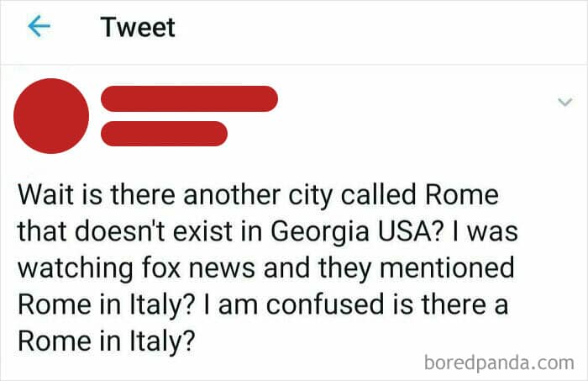The height and width of the screenshot is (381, 588).
Task: Go back using the blue arrow
Action: pos(39,26)
